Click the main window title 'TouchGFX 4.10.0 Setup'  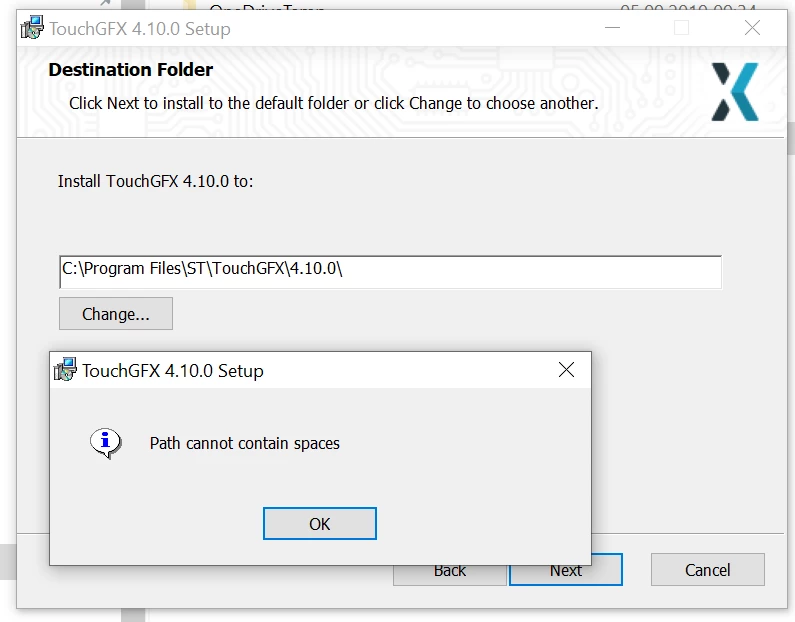[x=140, y=29]
